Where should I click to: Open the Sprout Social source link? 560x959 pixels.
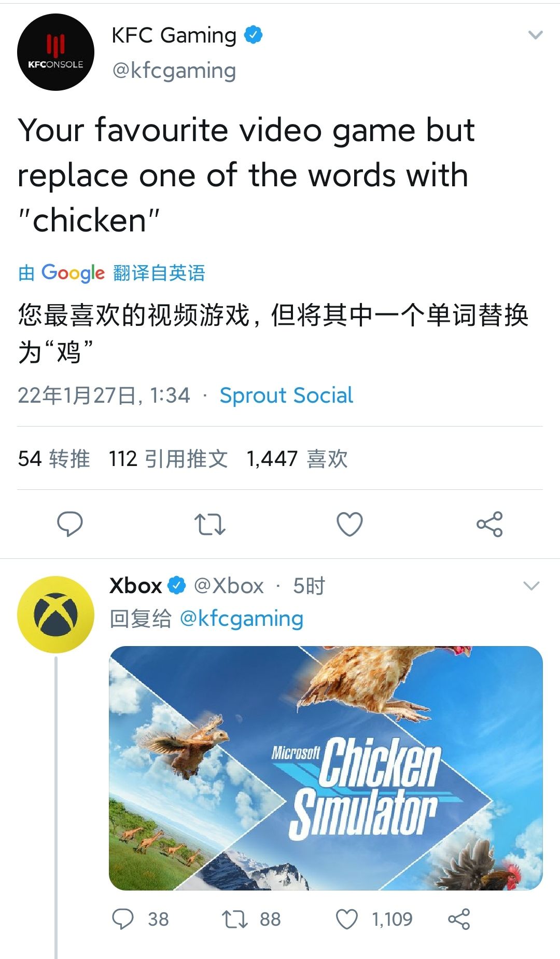[x=286, y=395]
